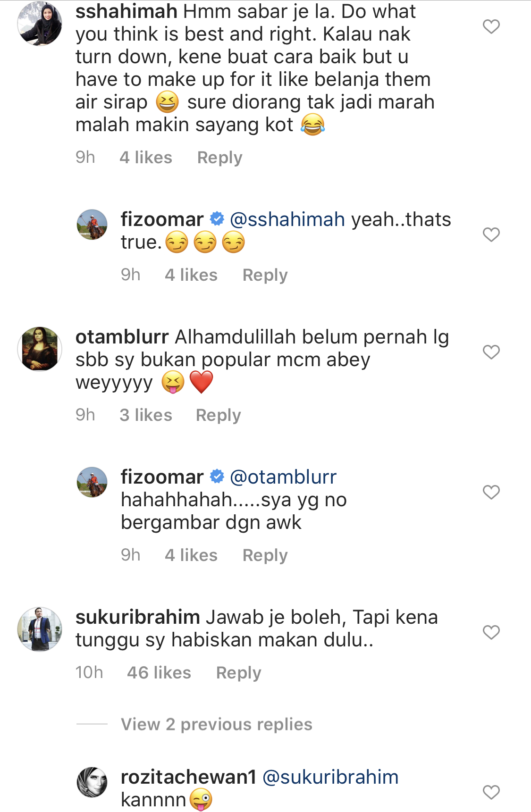Open sshahimah's profile picture
Image resolution: width=531 pixels, height=812 pixels.
pyautogui.click(x=40, y=24)
